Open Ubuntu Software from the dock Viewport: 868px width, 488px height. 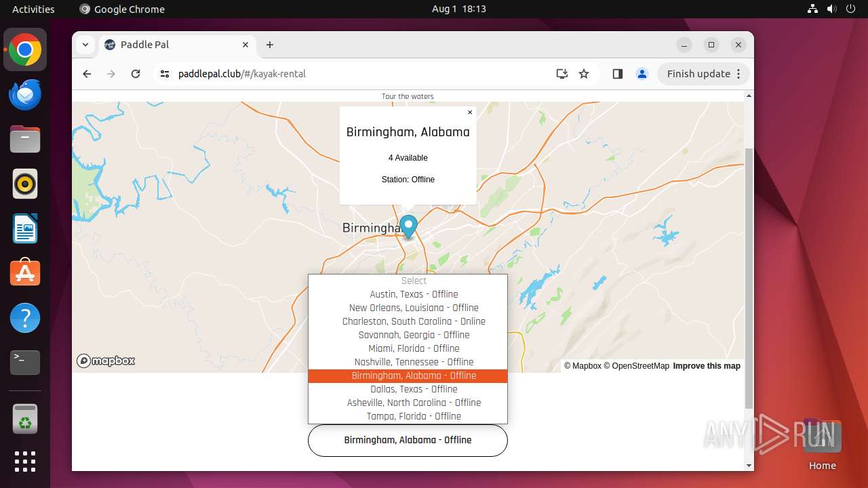25,273
